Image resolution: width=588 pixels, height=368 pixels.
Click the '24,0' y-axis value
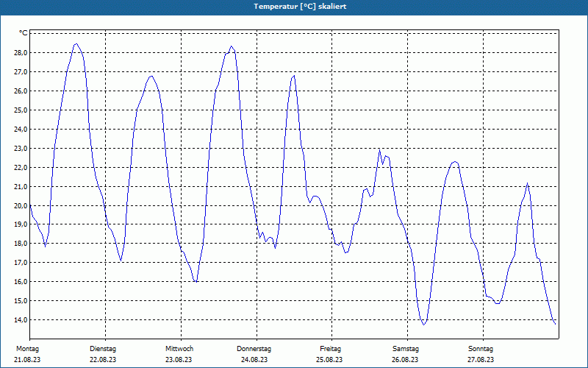click(x=21, y=130)
